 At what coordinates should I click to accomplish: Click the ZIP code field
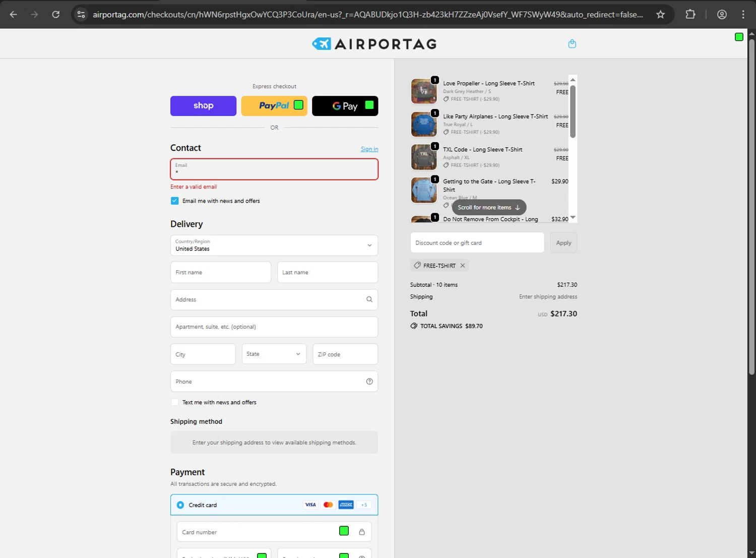pyautogui.click(x=345, y=354)
